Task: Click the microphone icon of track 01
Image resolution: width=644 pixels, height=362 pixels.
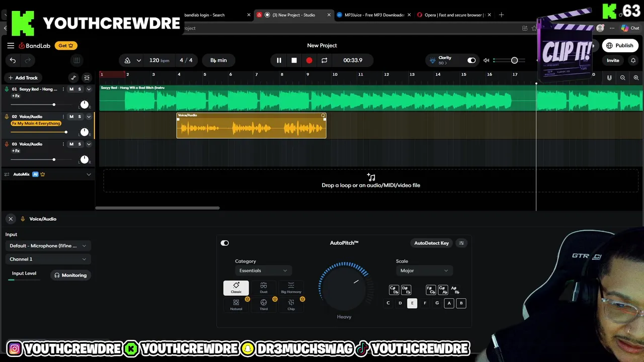Action: tap(7, 89)
